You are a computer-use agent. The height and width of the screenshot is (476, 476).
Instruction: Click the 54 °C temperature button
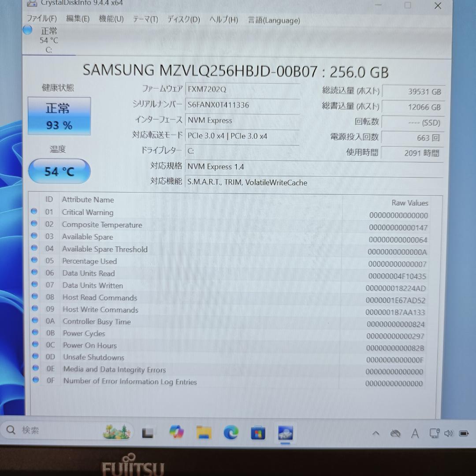[x=59, y=171]
